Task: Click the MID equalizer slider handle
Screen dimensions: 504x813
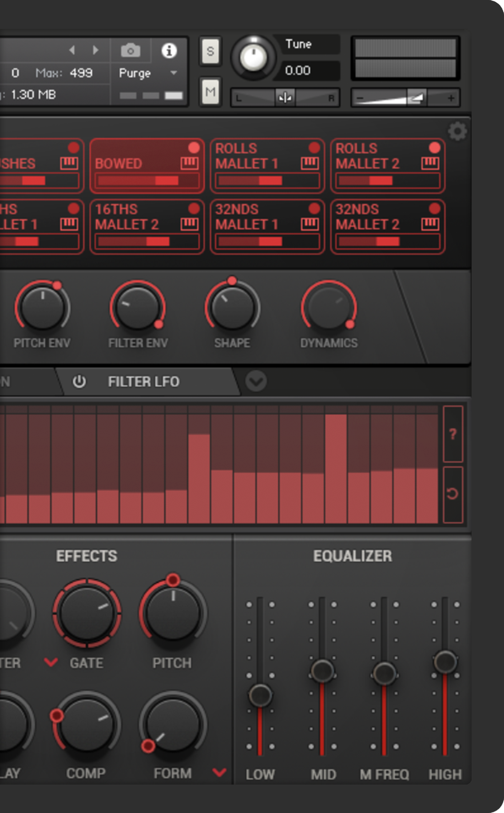Action: coord(322,671)
